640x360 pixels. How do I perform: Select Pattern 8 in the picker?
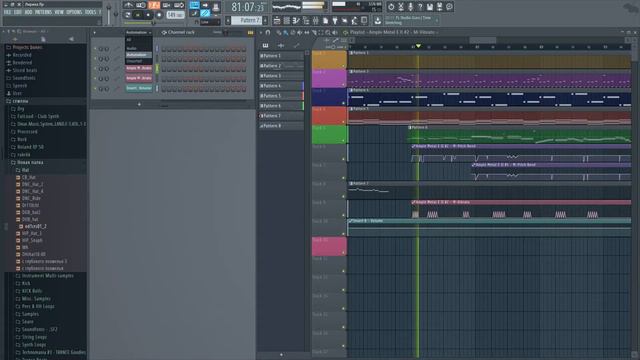[x=281, y=126]
